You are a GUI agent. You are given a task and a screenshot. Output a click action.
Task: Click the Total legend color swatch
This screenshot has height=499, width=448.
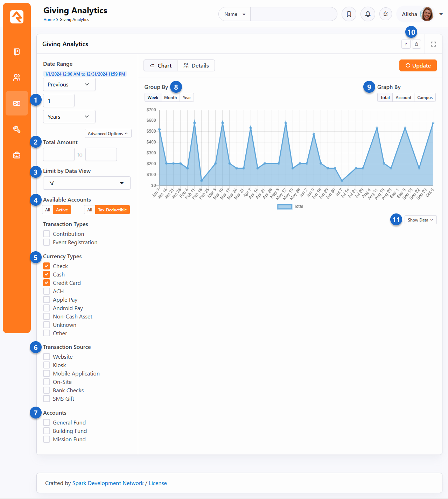[285, 207]
